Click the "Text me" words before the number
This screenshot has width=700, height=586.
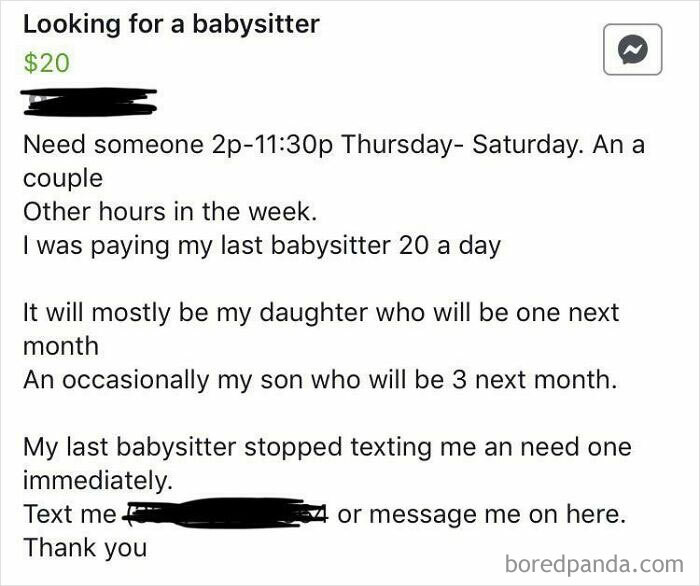point(70,514)
